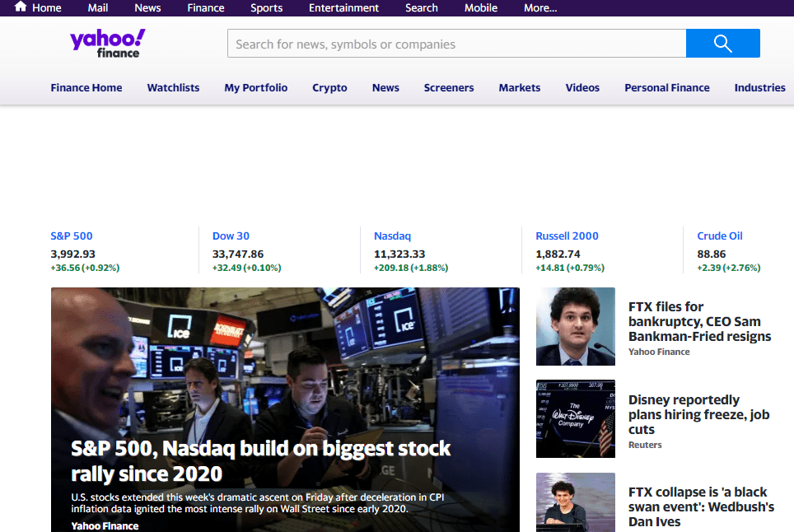Open the Industries tab
The image size is (794, 532).
tap(759, 87)
